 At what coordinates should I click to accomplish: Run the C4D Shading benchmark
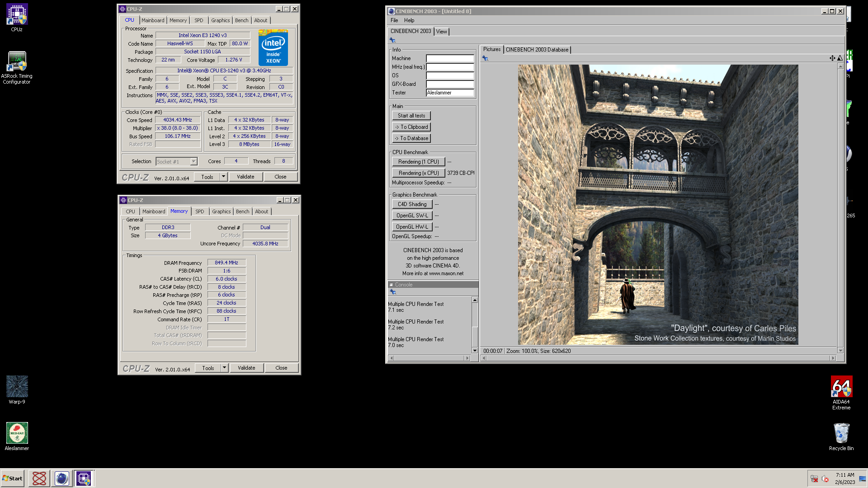click(x=412, y=204)
